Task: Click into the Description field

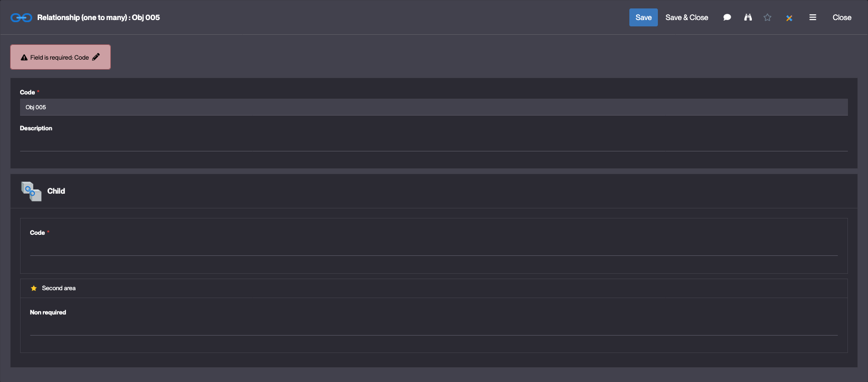Action: click(x=433, y=143)
